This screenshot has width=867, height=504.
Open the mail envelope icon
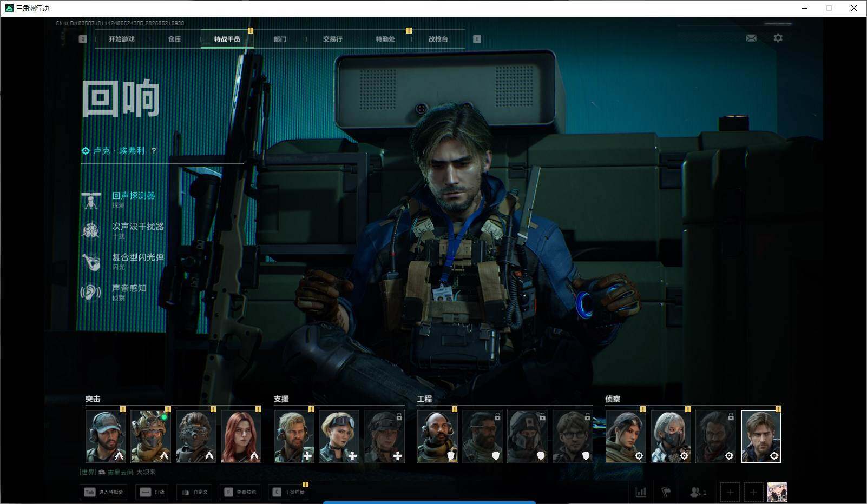pyautogui.click(x=751, y=38)
